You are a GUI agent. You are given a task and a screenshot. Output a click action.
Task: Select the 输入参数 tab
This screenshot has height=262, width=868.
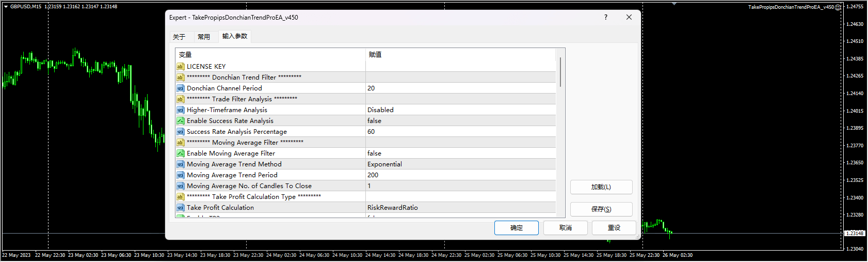click(x=235, y=36)
